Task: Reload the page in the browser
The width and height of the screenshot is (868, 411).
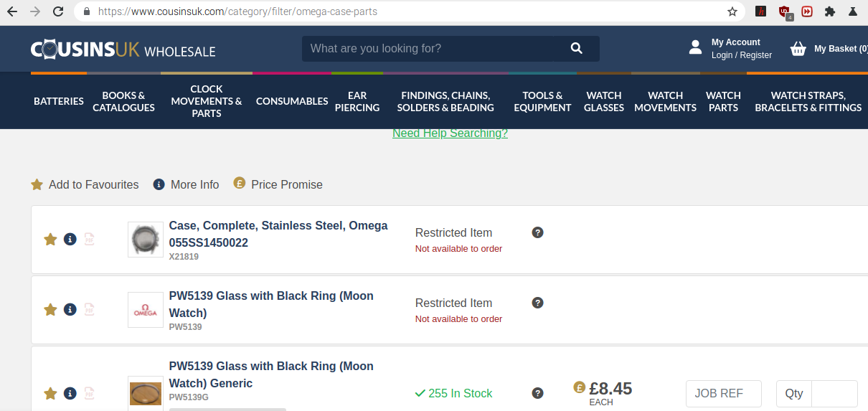Action: pos(58,11)
